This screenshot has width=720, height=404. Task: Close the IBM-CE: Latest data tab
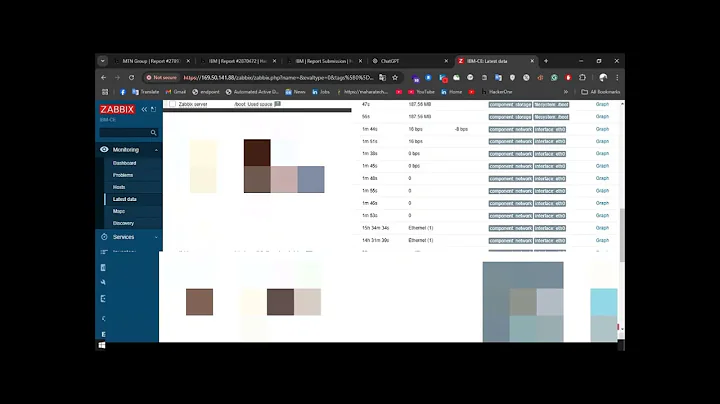[x=532, y=61]
